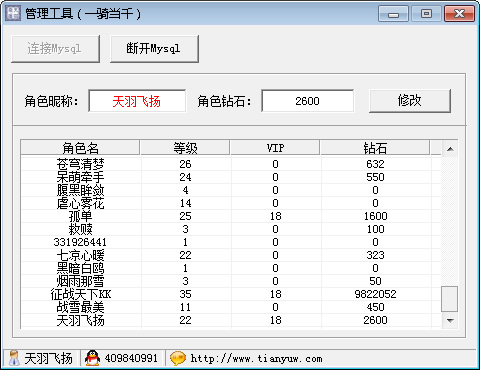Select the row 虐心零花
The width and height of the screenshot is (480, 370).
231,203
